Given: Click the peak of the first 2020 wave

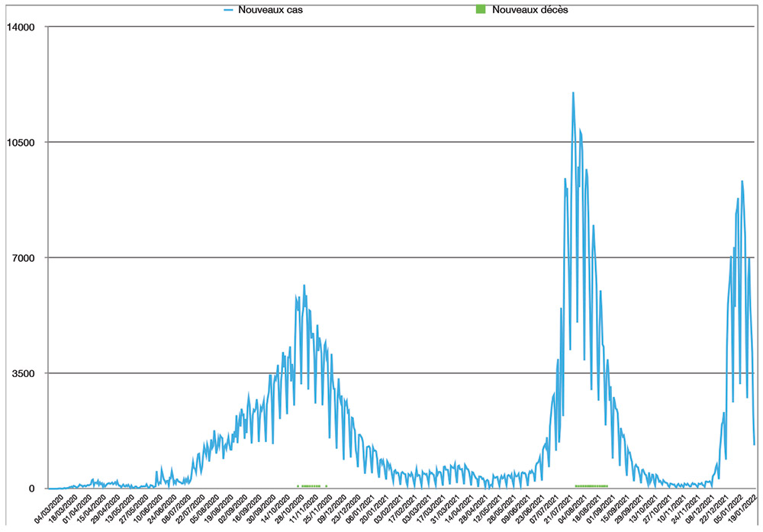Looking at the screenshot, I should pos(304,286).
